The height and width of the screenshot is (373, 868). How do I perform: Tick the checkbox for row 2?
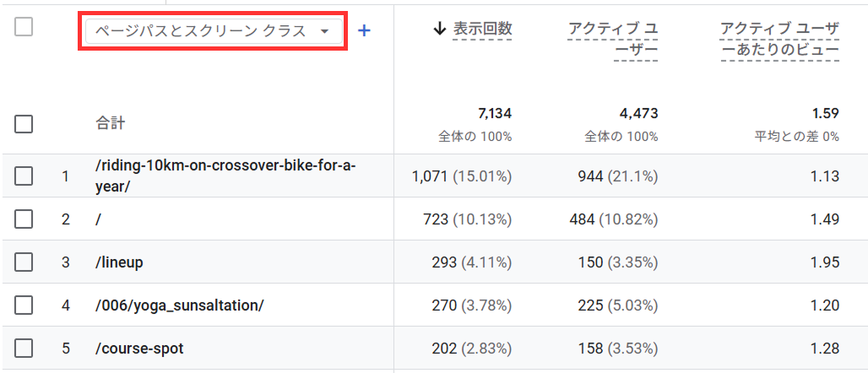point(24,219)
